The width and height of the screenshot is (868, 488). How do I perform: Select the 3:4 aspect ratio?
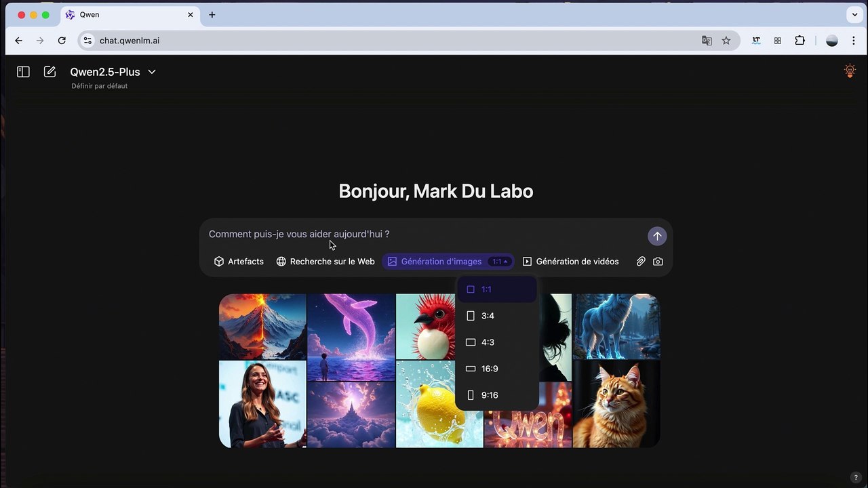(x=497, y=316)
